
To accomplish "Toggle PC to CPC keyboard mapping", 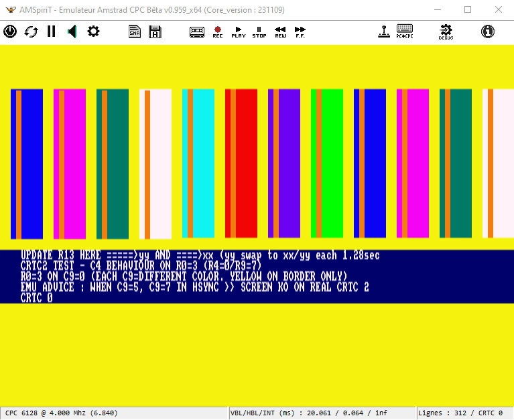I will (x=405, y=31).
